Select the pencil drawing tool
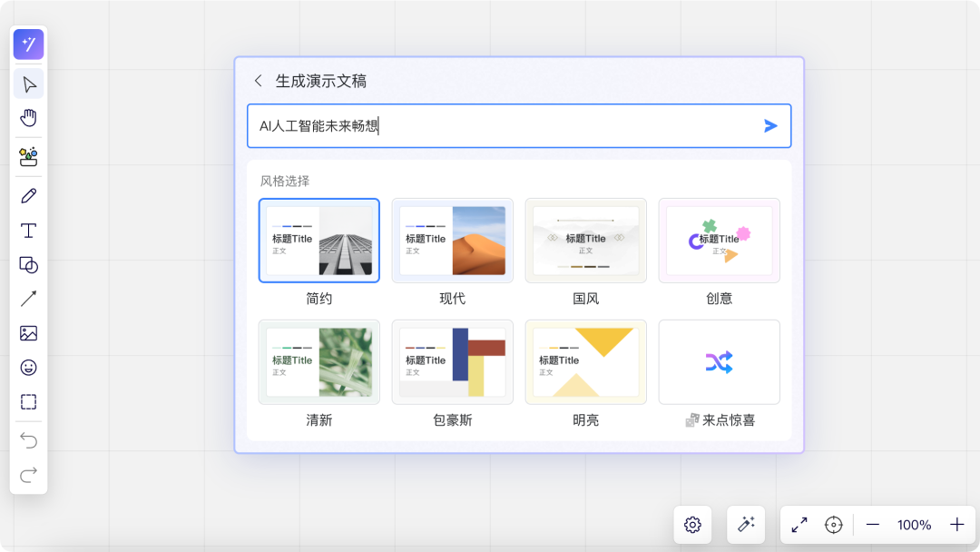This screenshot has width=980, height=552. pos(28,196)
